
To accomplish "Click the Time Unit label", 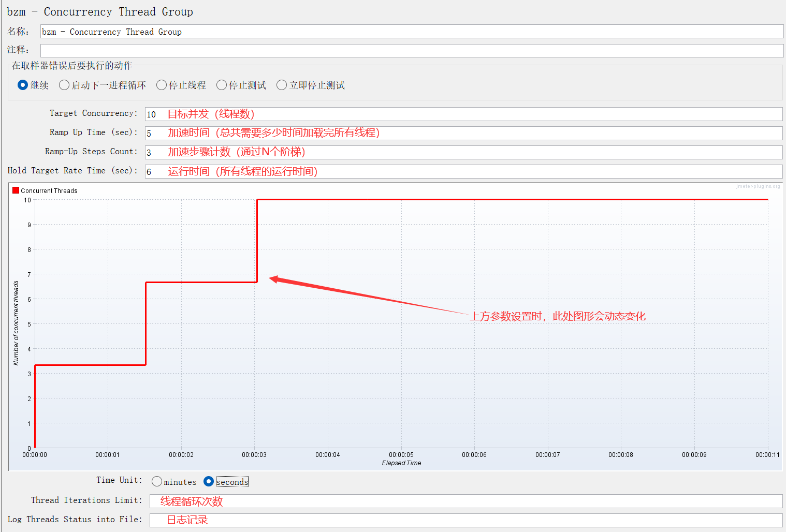I will pyautogui.click(x=119, y=480).
